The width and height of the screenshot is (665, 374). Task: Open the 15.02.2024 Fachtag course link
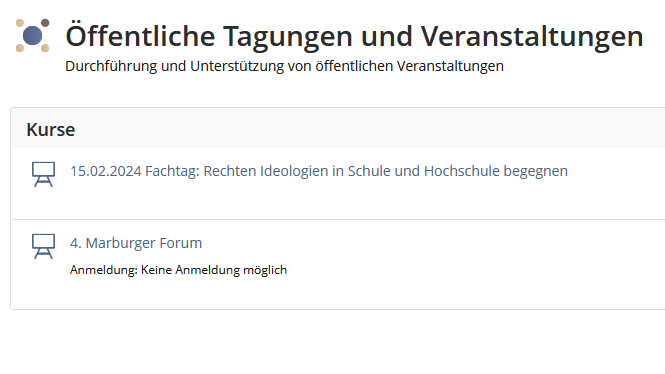(319, 171)
